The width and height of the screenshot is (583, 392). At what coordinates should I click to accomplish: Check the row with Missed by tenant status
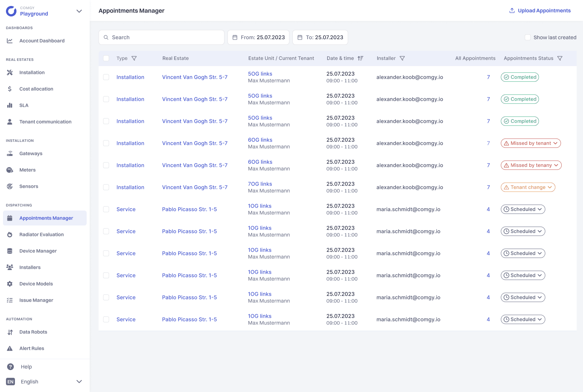tap(106, 143)
